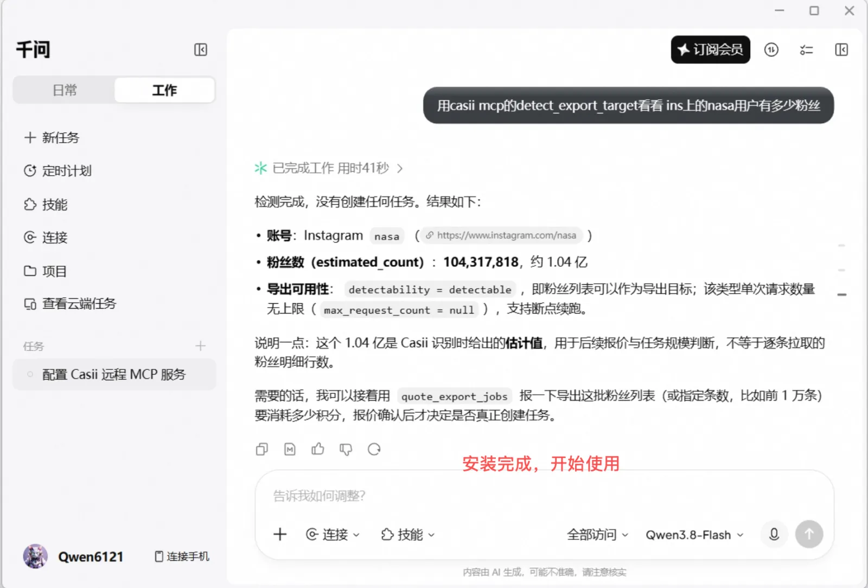Switch to the 日常 mode tab
Screen dimensions: 868x588
point(65,90)
